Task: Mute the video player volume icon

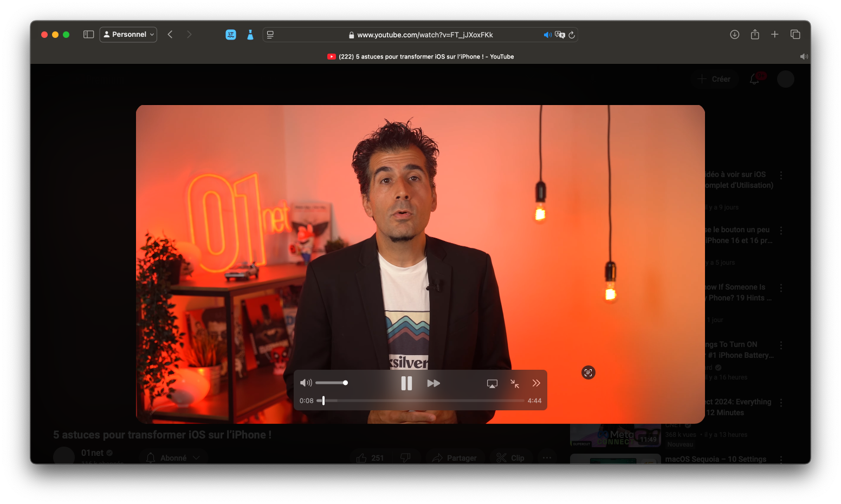Action: click(306, 383)
